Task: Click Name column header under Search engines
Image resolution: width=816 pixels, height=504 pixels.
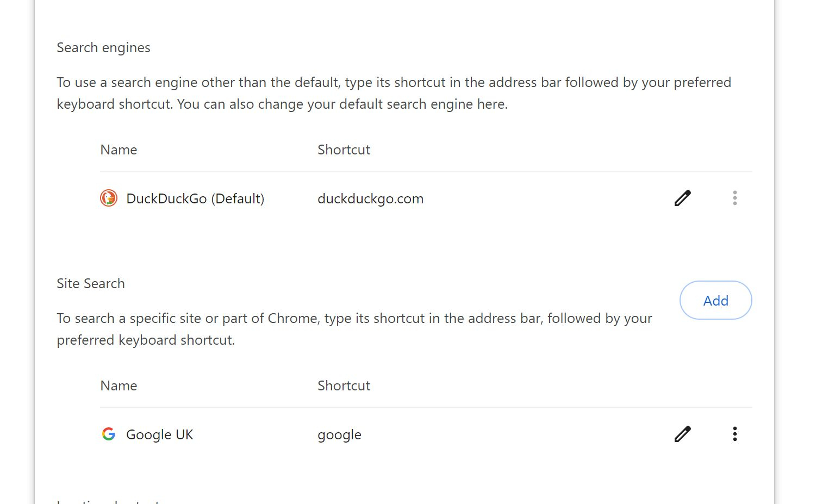Action: pyautogui.click(x=119, y=150)
